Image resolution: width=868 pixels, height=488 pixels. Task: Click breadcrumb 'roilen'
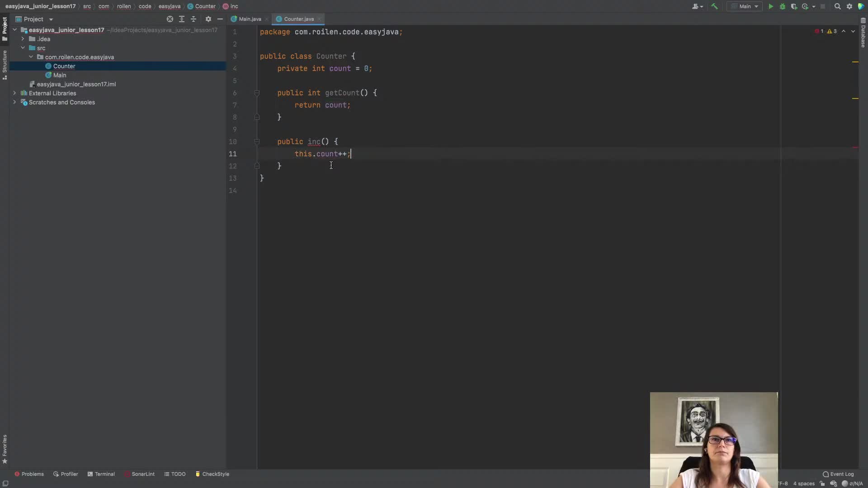pos(124,6)
